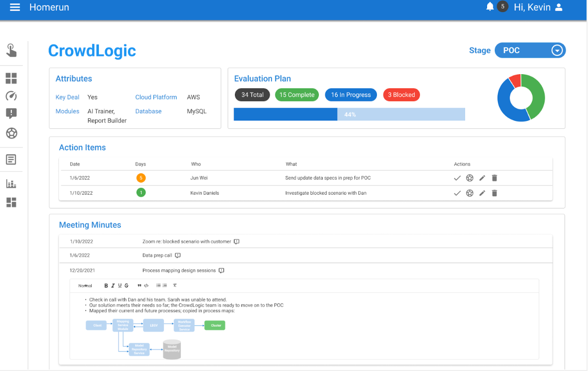Click the Days column header in Action Items
This screenshot has width=588, height=371.
[x=140, y=164]
